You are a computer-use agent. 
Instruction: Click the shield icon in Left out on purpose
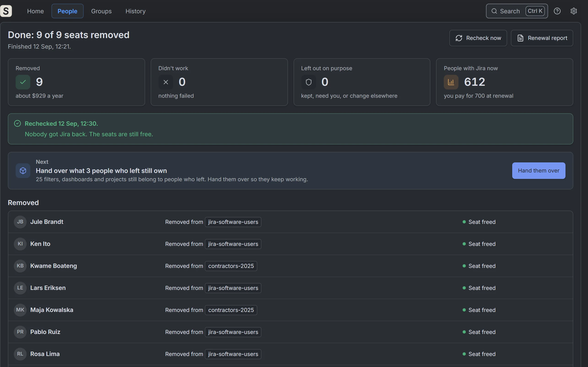pyautogui.click(x=308, y=82)
